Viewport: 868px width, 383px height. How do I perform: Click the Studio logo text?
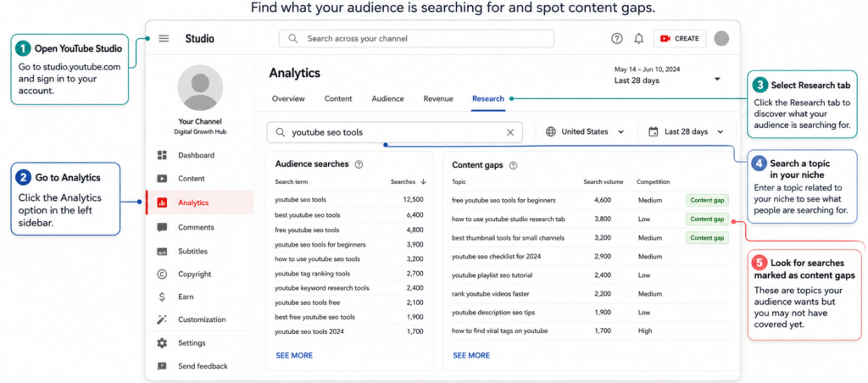click(200, 39)
